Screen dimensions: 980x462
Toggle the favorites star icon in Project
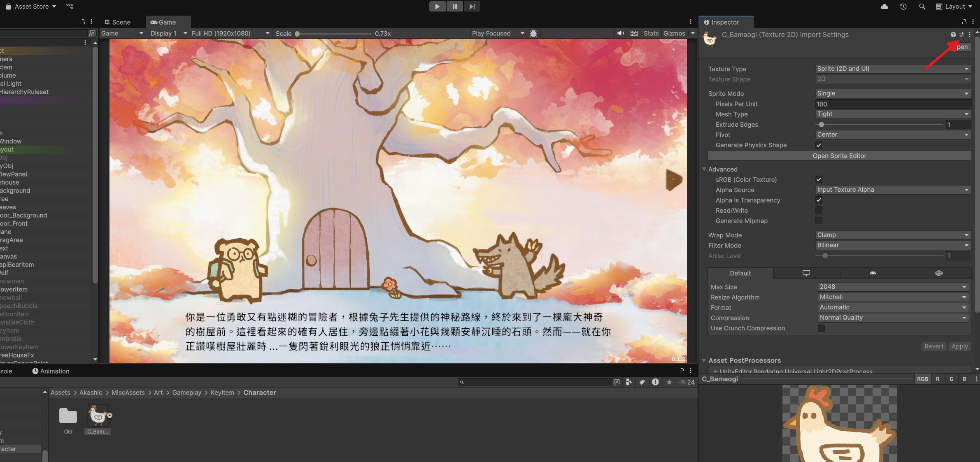point(669,382)
